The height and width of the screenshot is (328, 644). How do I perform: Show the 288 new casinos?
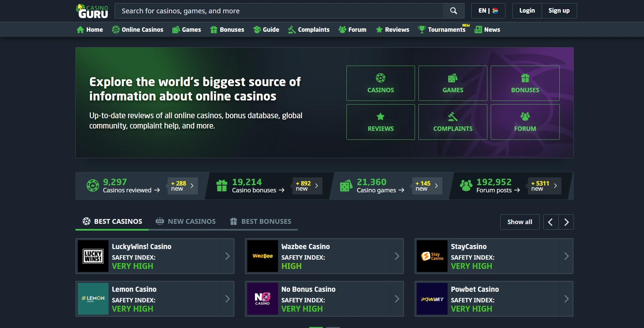pos(182,186)
